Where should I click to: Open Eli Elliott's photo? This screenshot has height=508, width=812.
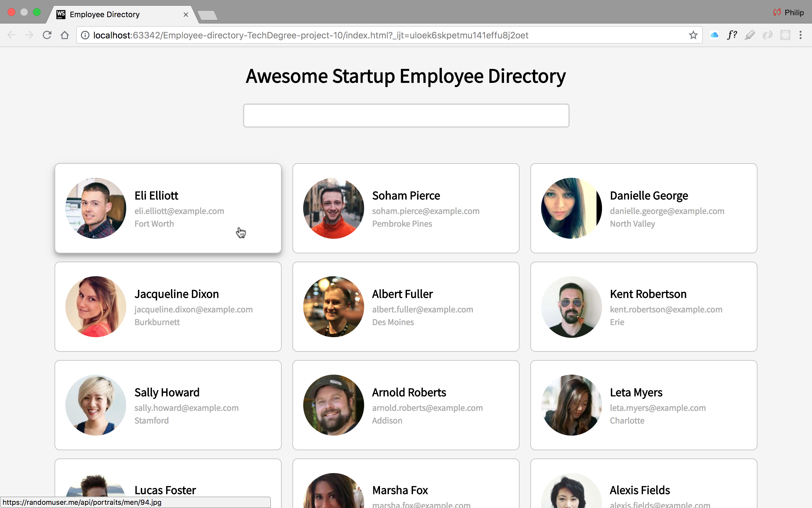pos(95,208)
